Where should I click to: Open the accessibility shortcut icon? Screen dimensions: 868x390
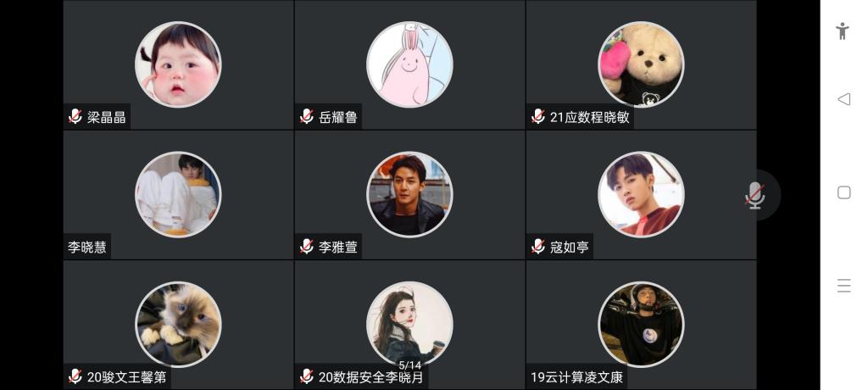tap(843, 31)
